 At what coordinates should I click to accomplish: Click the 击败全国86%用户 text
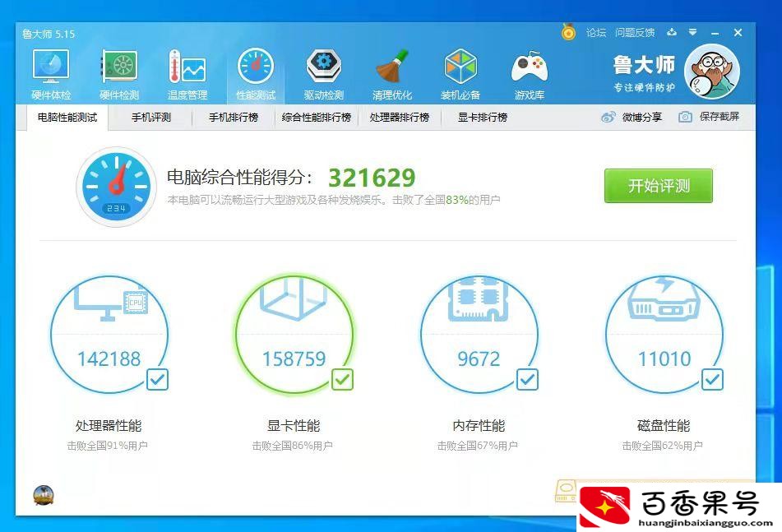pyautogui.click(x=292, y=446)
